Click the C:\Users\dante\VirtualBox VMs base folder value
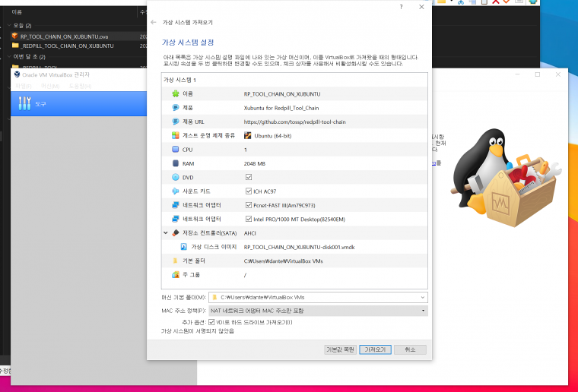Viewport: 578px width, 392px height. point(283,261)
